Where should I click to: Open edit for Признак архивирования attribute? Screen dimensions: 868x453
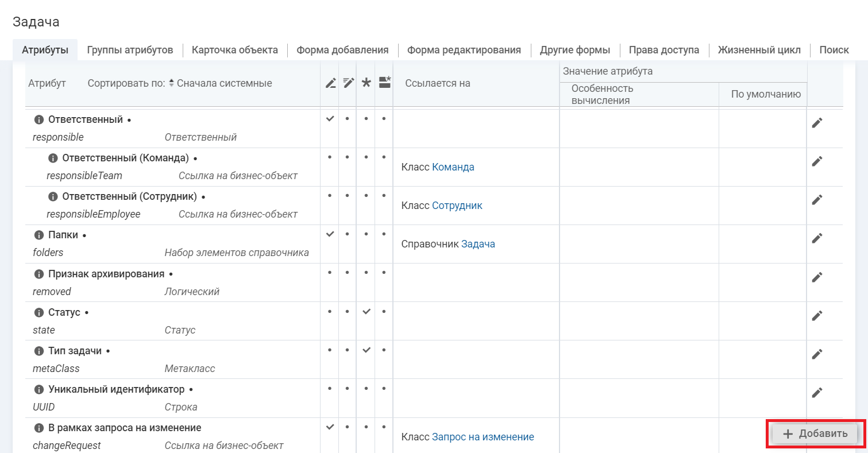point(817,277)
